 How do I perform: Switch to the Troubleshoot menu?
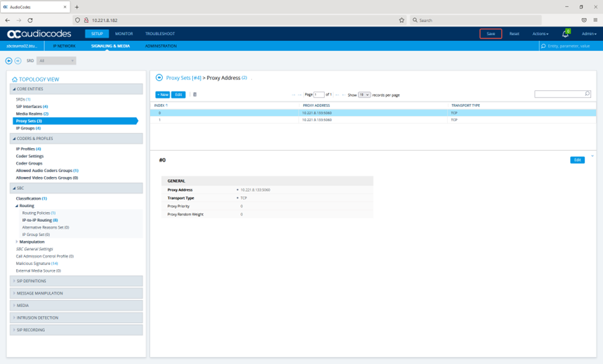click(160, 34)
